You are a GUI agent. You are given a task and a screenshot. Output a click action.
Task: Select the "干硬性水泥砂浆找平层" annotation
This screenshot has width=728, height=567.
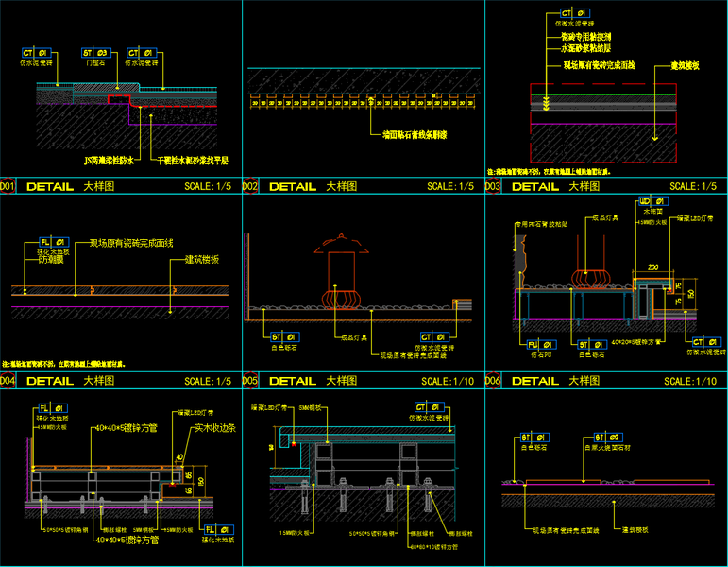(193, 161)
